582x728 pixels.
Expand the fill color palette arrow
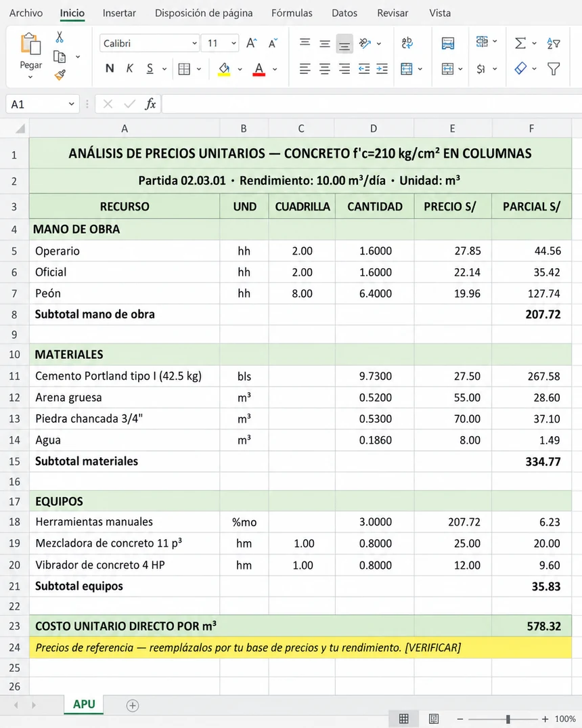pyautogui.click(x=240, y=69)
